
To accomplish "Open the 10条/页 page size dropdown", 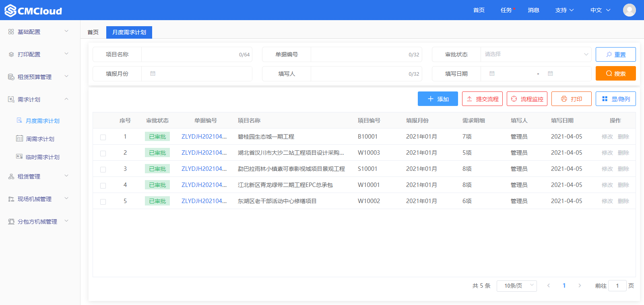I will 517,286.
